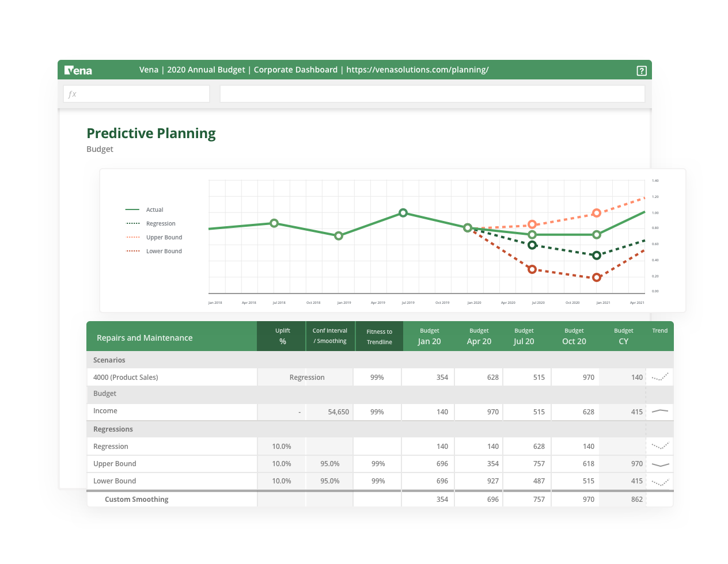Open the Upper Bound trend sparkline

(660, 463)
